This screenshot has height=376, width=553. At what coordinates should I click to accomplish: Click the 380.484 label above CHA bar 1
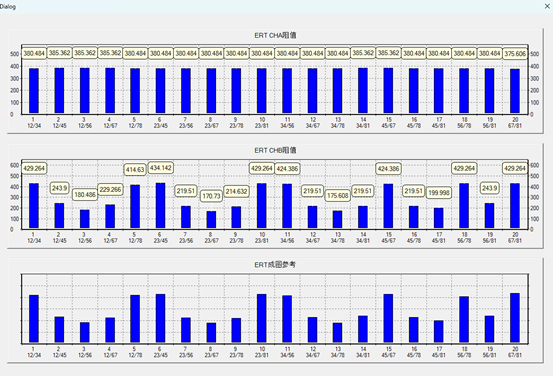pyautogui.click(x=34, y=54)
